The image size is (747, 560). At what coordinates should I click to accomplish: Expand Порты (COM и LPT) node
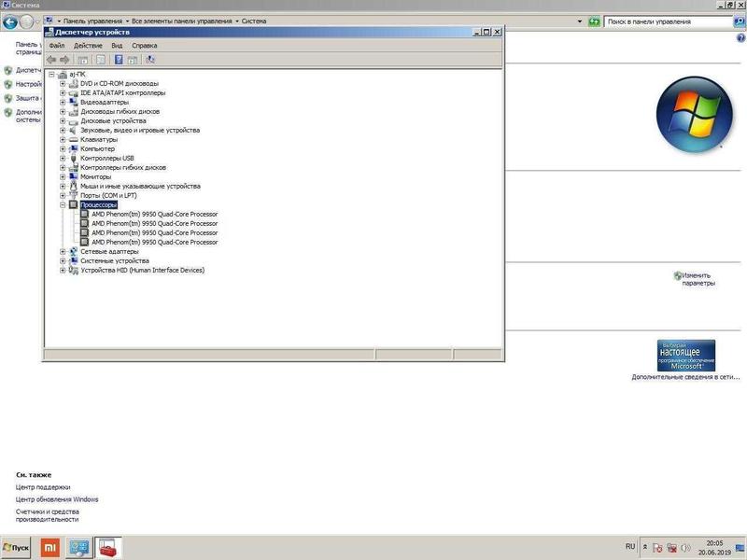point(63,195)
